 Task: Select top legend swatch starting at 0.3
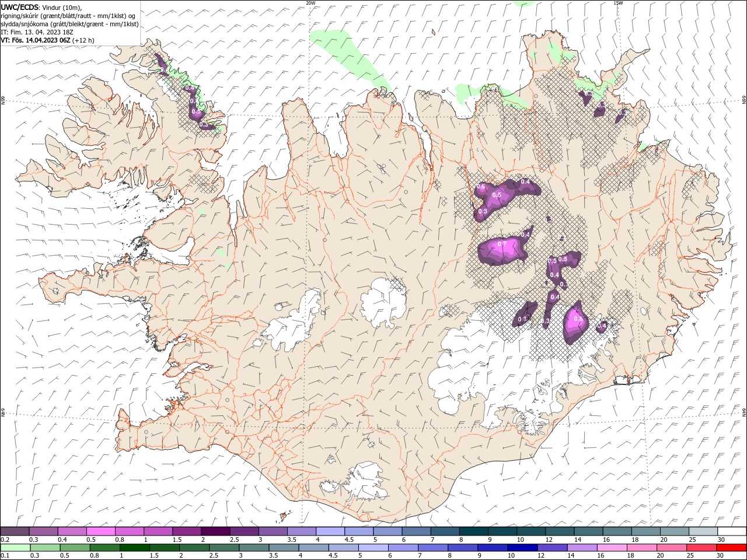pyautogui.click(x=43, y=531)
